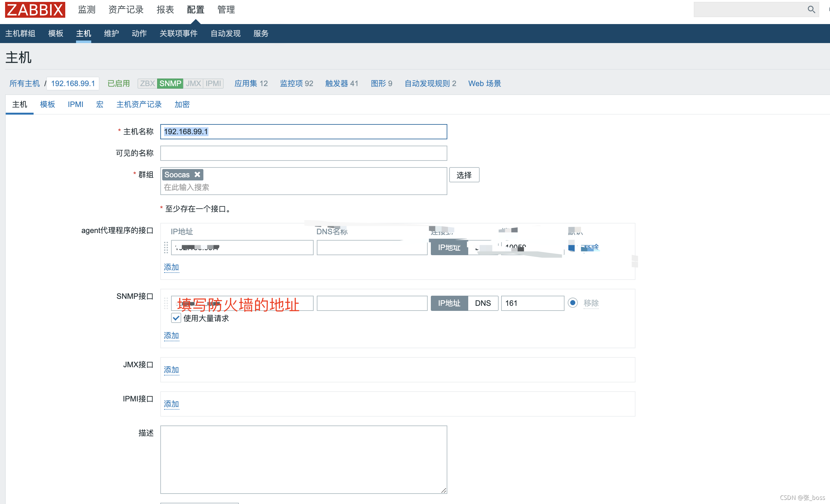This screenshot has width=830, height=504.
Task: Grab the SNMP interface drag handle
Action: pos(166,303)
